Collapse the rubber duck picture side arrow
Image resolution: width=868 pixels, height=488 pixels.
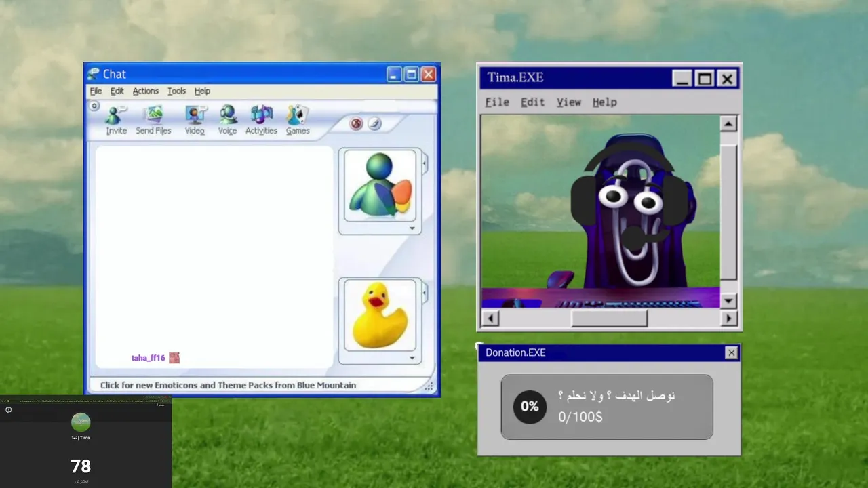(x=425, y=293)
